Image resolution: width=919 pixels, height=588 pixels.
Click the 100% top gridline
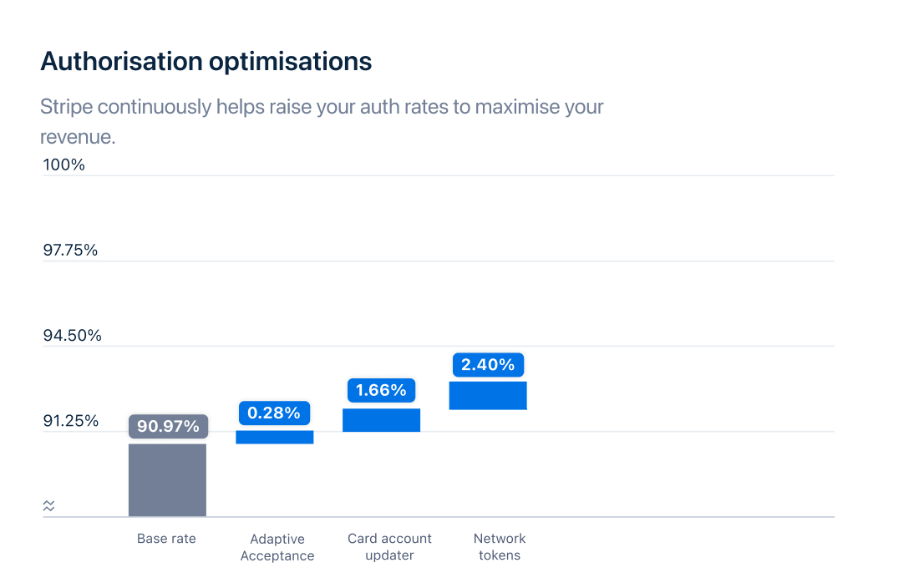point(459,175)
